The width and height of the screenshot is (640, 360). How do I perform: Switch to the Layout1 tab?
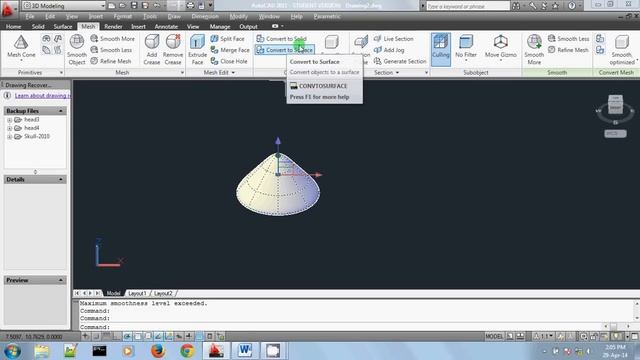[137, 293]
